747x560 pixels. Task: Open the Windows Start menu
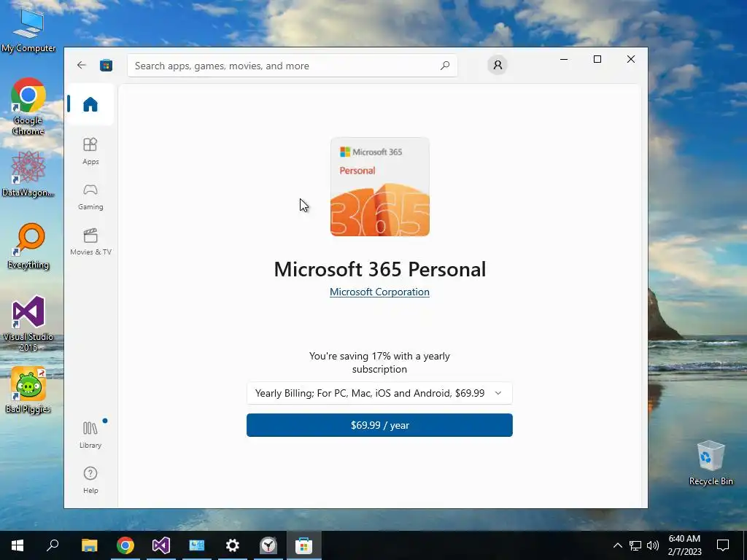tap(18, 545)
